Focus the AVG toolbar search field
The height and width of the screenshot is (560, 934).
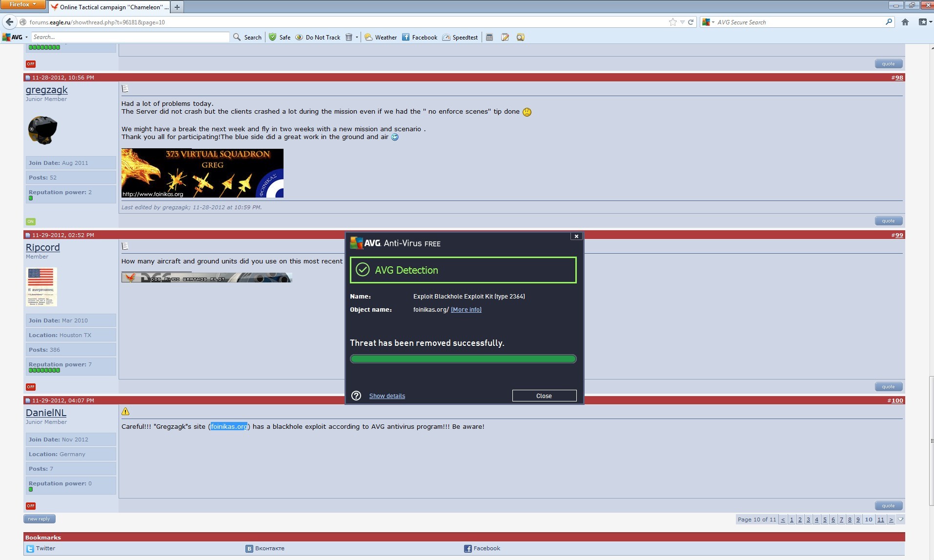pos(130,37)
